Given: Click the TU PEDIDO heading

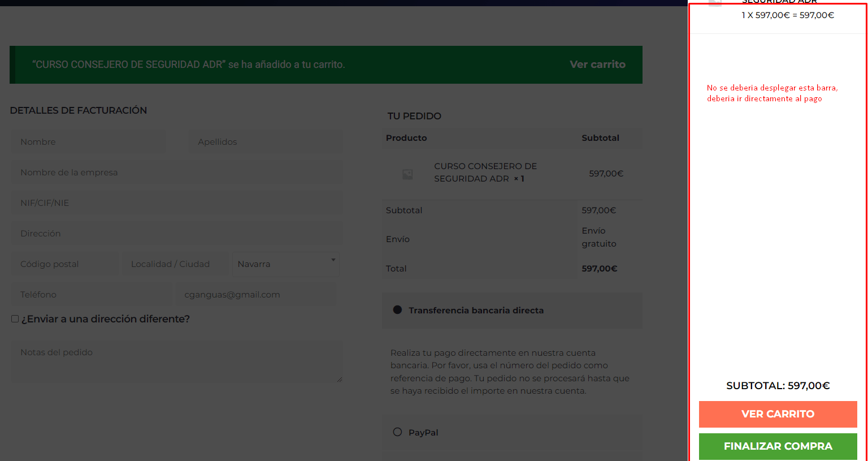Looking at the screenshot, I should [414, 116].
